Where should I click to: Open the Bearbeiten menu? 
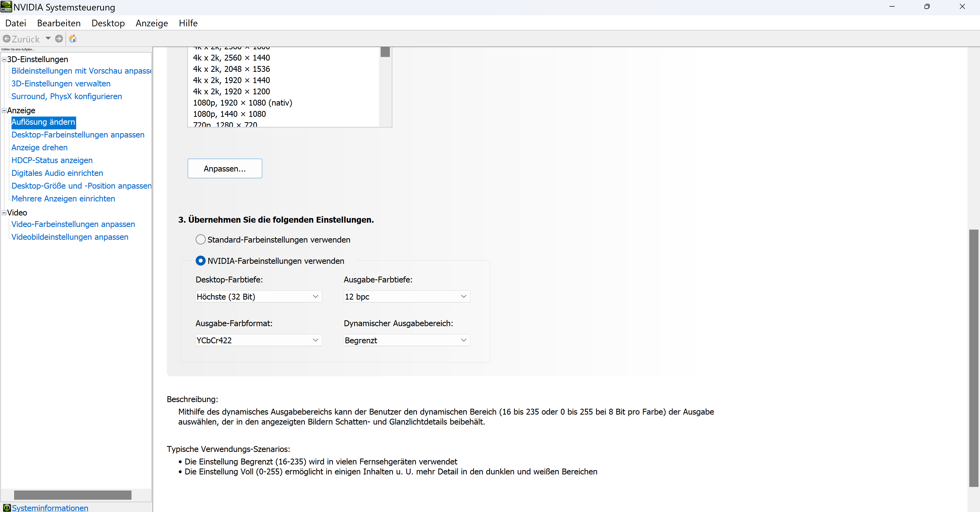tap(59, 23)
